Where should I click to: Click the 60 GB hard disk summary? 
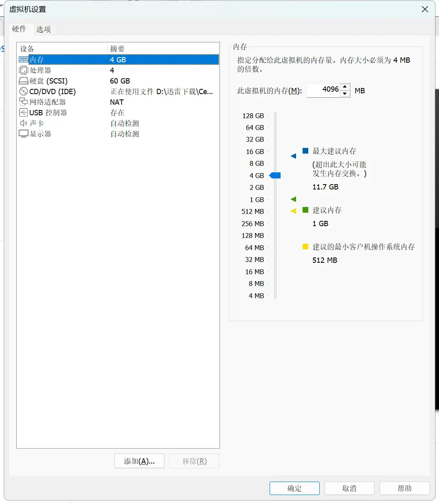coord(120,81)
